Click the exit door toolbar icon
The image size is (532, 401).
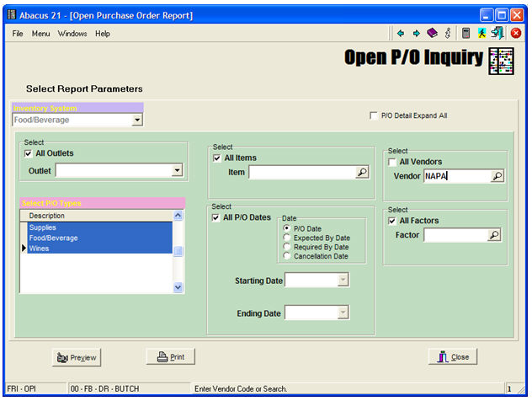(x=497, y=34)
